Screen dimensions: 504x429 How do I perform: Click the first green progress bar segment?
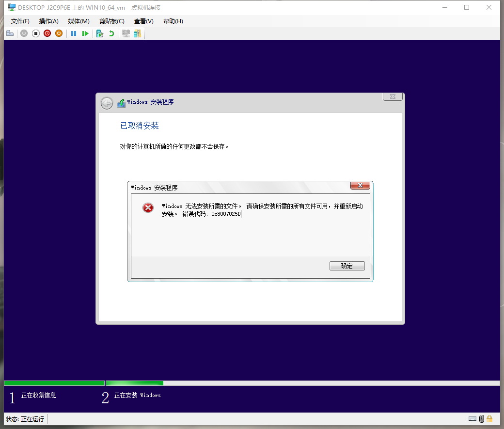click(54, 383)
